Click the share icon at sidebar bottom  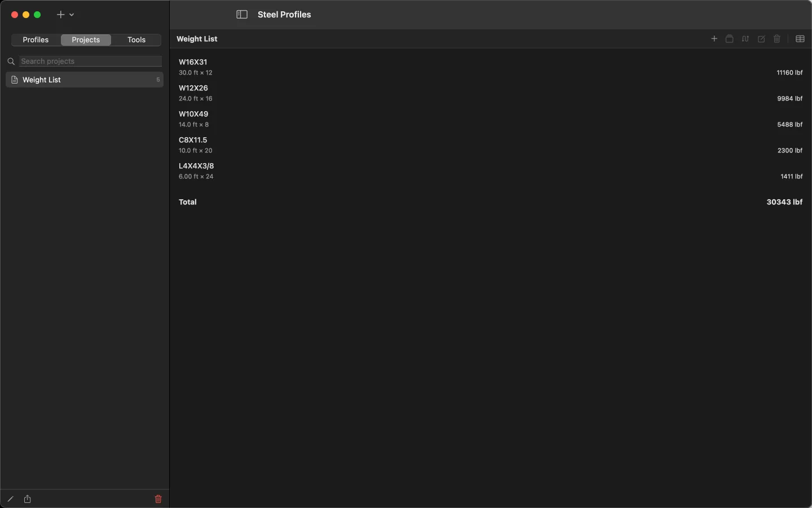(28, 499)
